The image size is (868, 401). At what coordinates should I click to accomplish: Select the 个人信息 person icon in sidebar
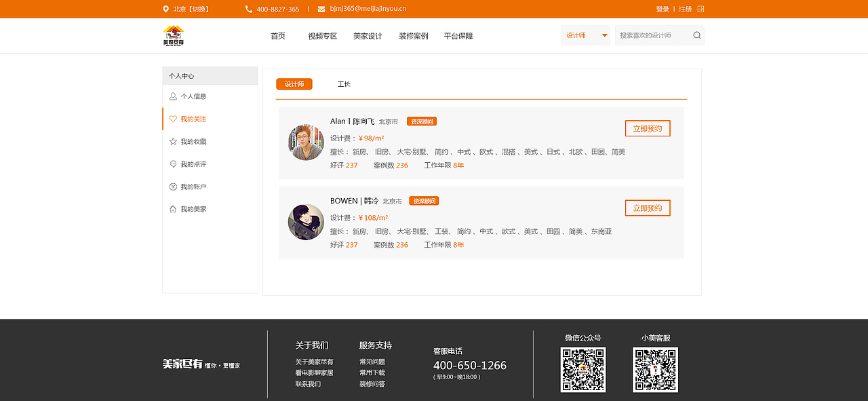click(173, 96)
